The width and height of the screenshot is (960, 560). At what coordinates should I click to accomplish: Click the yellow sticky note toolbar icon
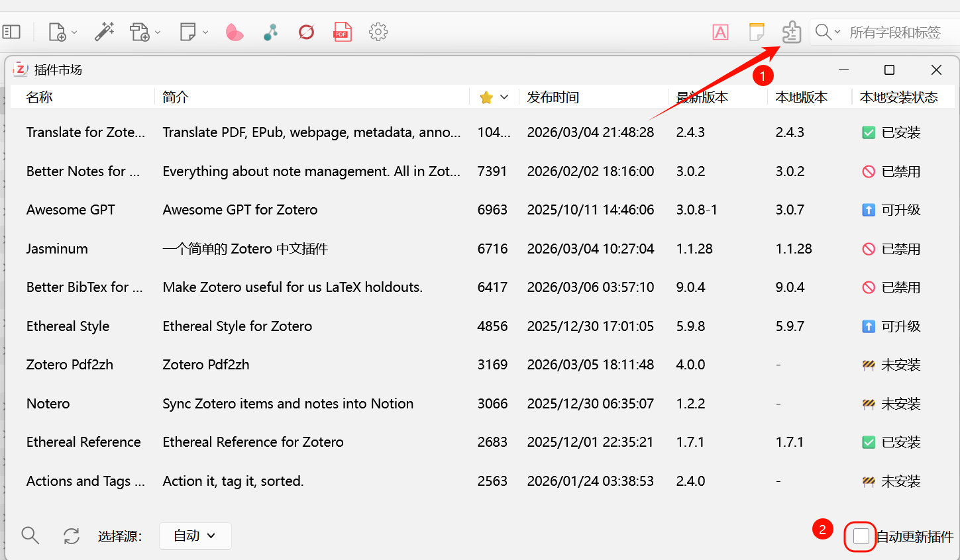(757, 32)
